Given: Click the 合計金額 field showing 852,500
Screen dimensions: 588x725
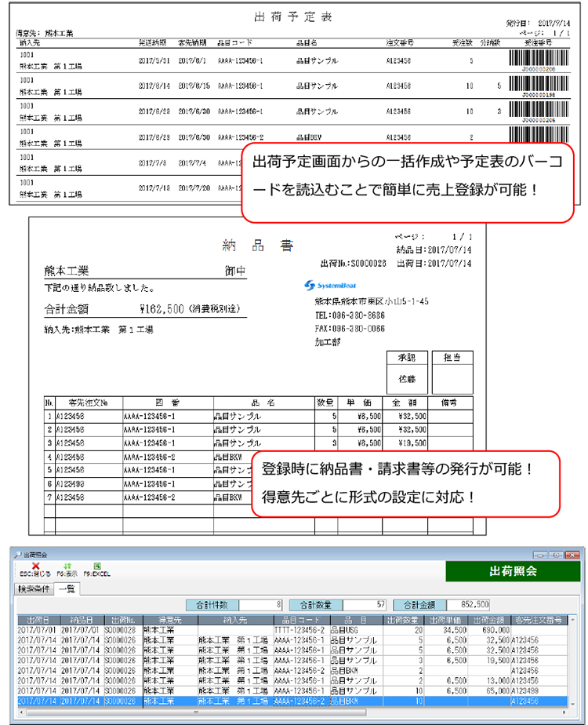Looking at the screenshot, I should point(468,604).
